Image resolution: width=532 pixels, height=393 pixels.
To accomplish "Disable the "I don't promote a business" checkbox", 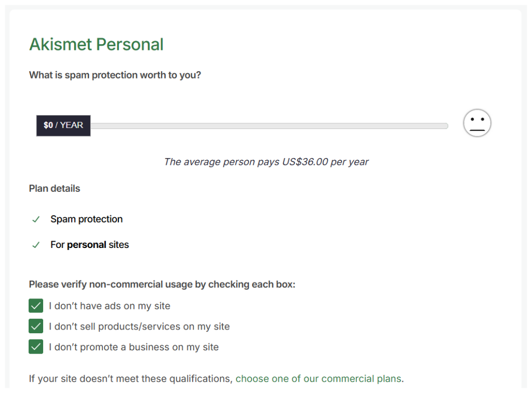I will (x=36, y=347).
